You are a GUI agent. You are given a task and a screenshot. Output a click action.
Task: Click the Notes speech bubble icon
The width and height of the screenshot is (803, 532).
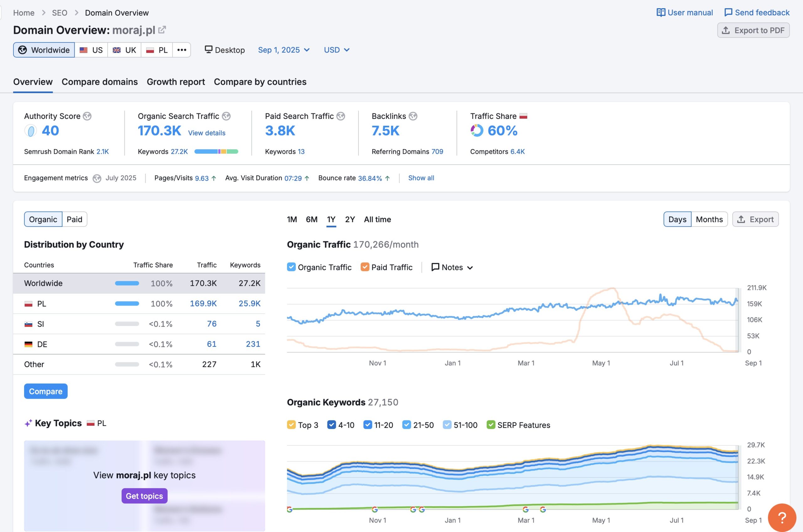(435, 267)
